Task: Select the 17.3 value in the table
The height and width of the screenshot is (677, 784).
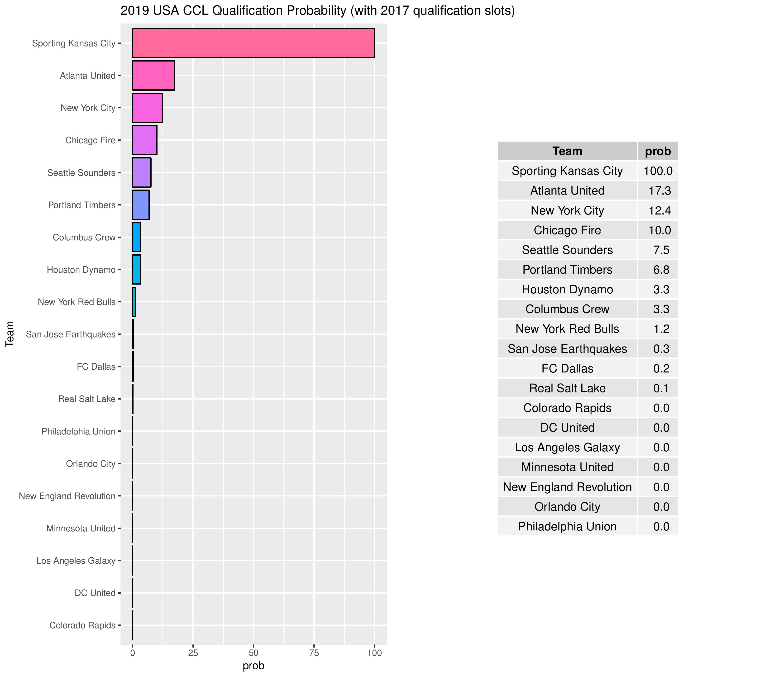Action: pyautogui.click(x=660, y=191)
